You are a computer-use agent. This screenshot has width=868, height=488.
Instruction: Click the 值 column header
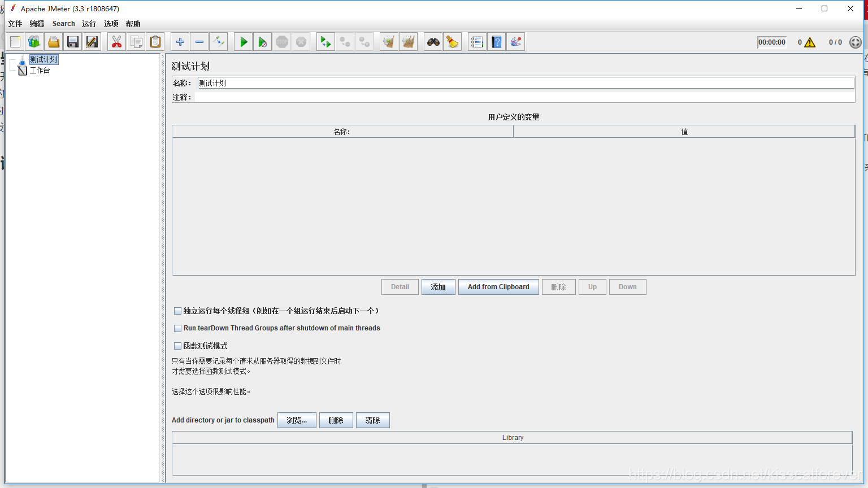pos(684,132)
